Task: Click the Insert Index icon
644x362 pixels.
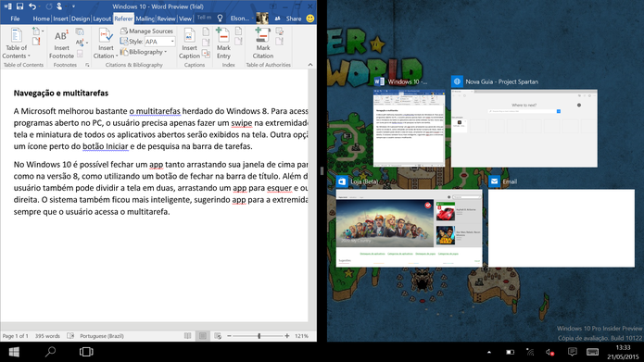Action: (x=239, y=31)
